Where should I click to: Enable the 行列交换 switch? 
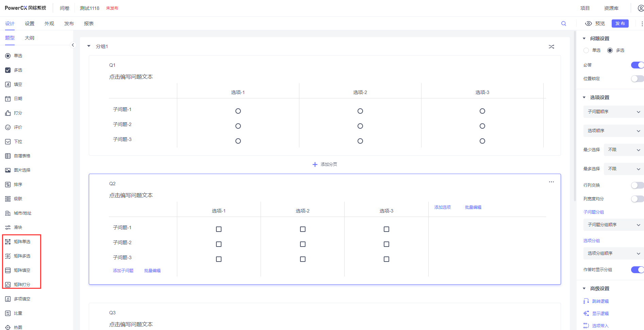637,185
